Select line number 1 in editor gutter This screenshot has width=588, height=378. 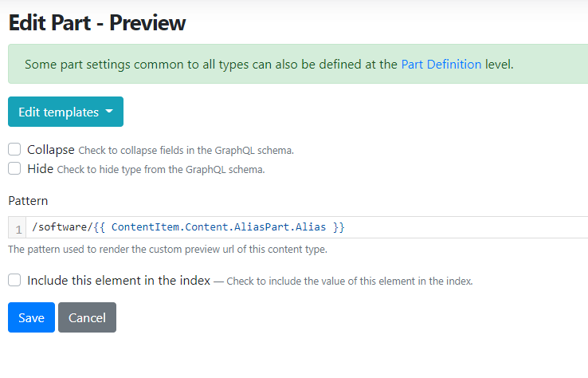pos(18,229)
